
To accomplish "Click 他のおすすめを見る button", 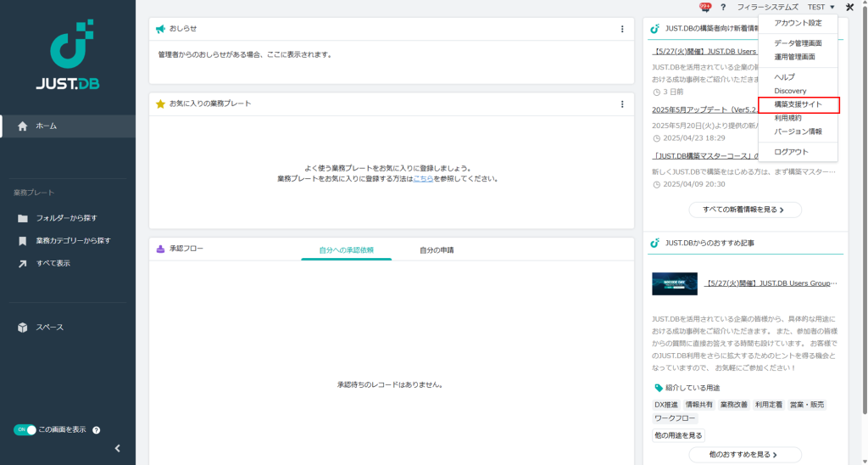I will [745, 455].
